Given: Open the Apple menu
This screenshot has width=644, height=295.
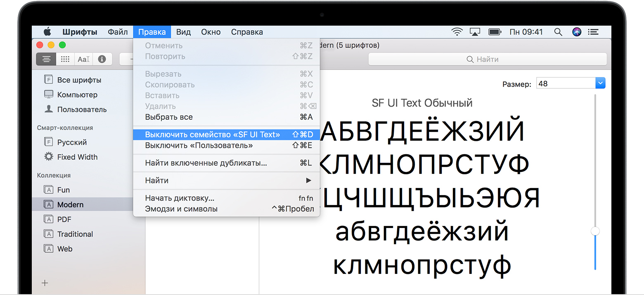Looking at the screenshot, I should tap(47, 32).
